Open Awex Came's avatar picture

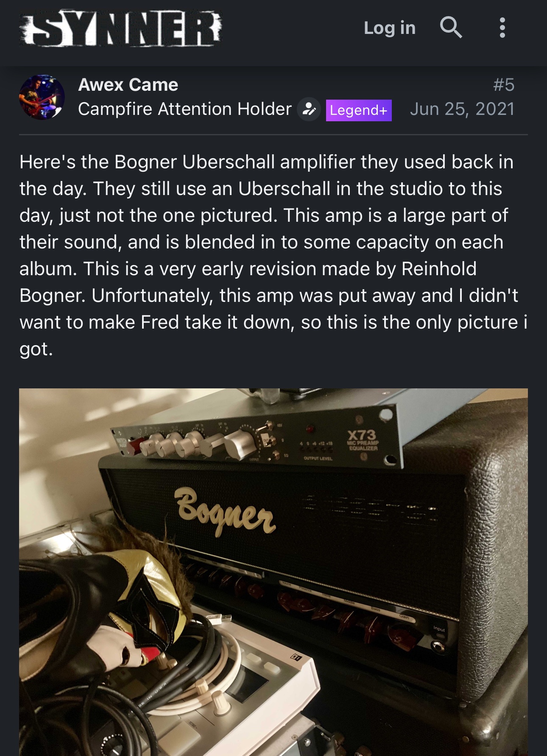42,97
